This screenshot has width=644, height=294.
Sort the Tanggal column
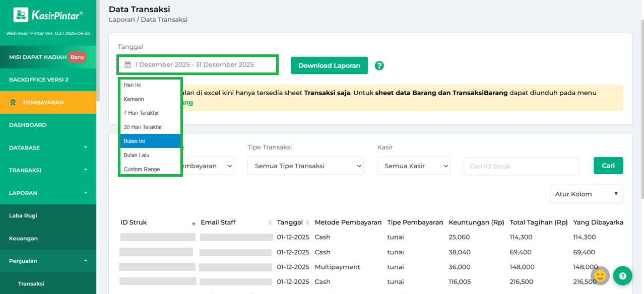pyautogui.click(x=307, y=223)
